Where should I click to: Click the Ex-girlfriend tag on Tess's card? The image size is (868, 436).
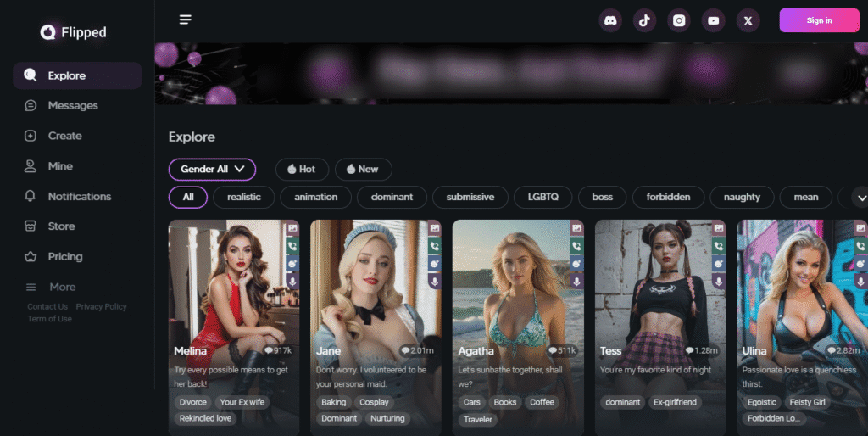coord(675,402)
